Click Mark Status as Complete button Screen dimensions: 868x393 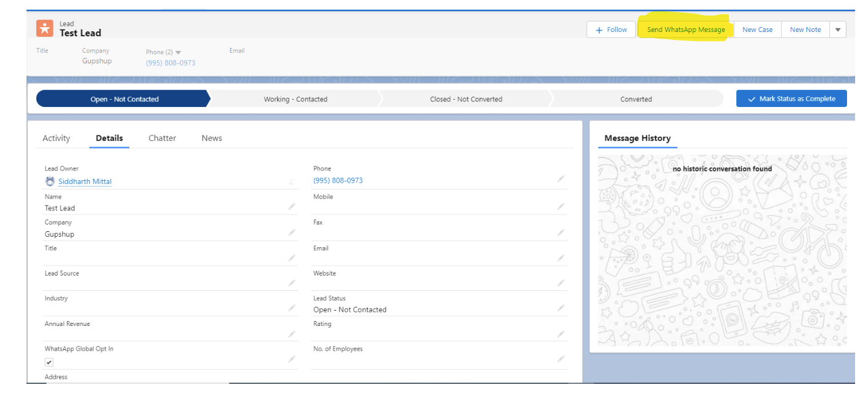(x=791, y=98)
